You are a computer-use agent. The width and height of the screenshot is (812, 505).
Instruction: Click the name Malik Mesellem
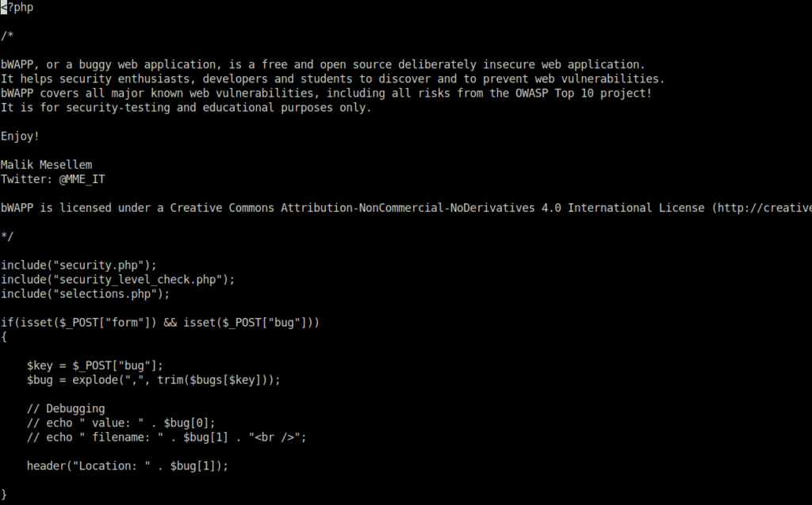coord(47,165)
